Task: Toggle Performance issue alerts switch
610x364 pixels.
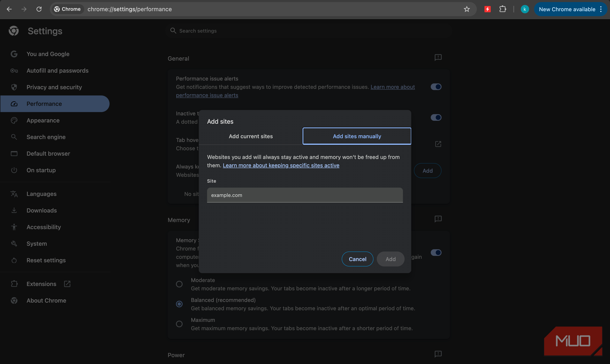Action: [x=436, y=87]
